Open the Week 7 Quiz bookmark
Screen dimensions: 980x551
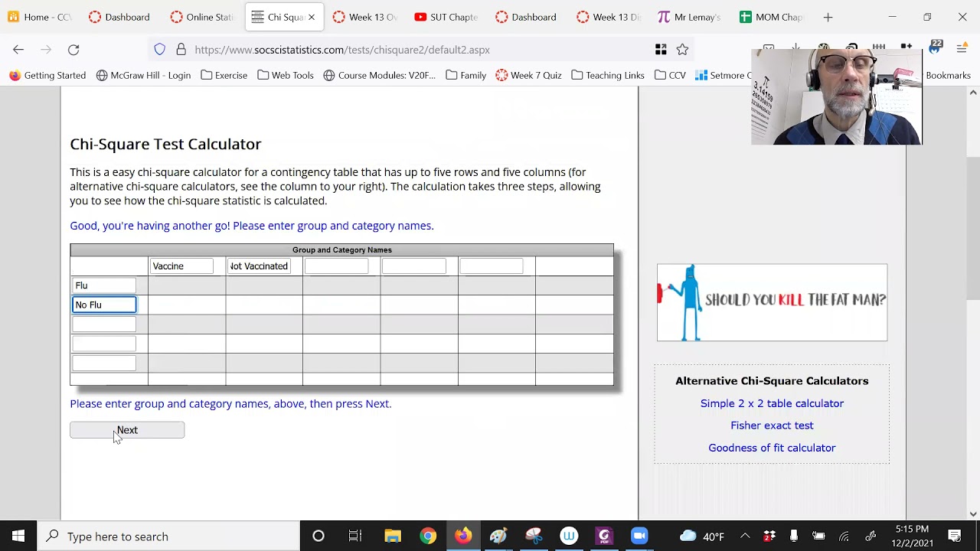[x=528, y=75]
